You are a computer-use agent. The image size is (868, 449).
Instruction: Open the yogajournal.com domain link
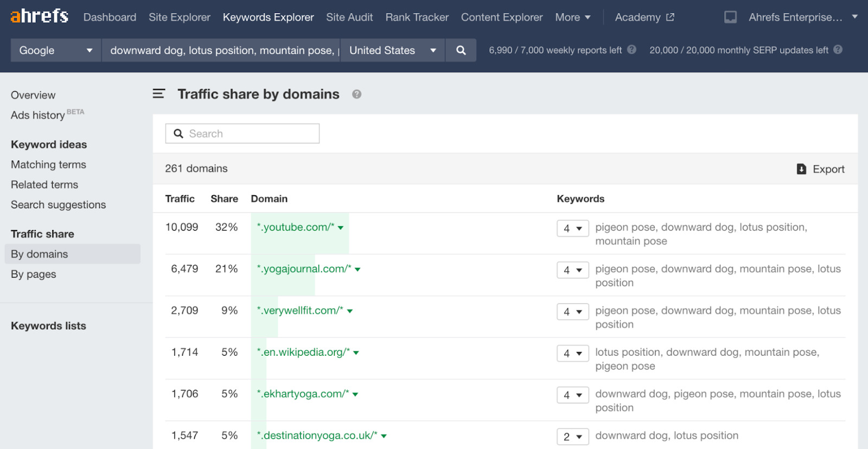304,269
